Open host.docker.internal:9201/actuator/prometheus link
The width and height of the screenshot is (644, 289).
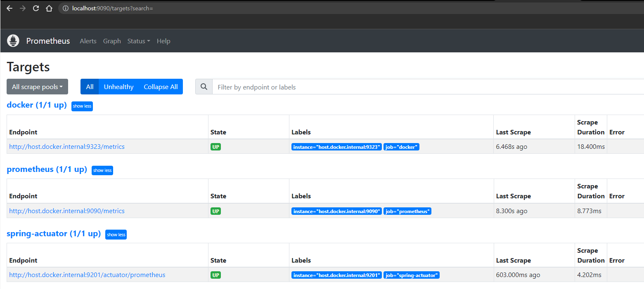87,275
